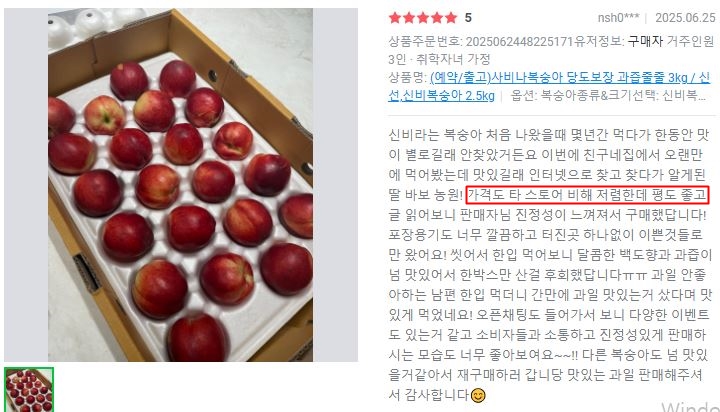Click the fifth rating star beside number 5
The image size is (720, 412).
451,18
